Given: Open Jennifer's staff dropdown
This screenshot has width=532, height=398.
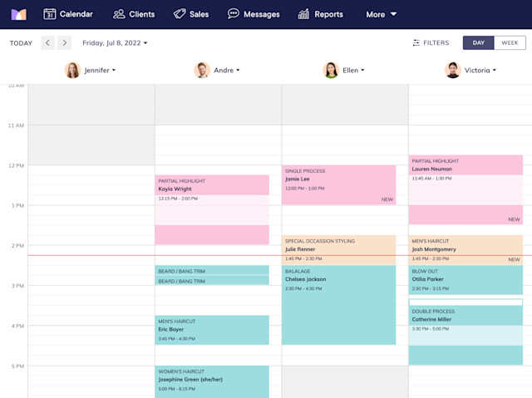Looking at the screenshot, I should (x=100, y=70).
